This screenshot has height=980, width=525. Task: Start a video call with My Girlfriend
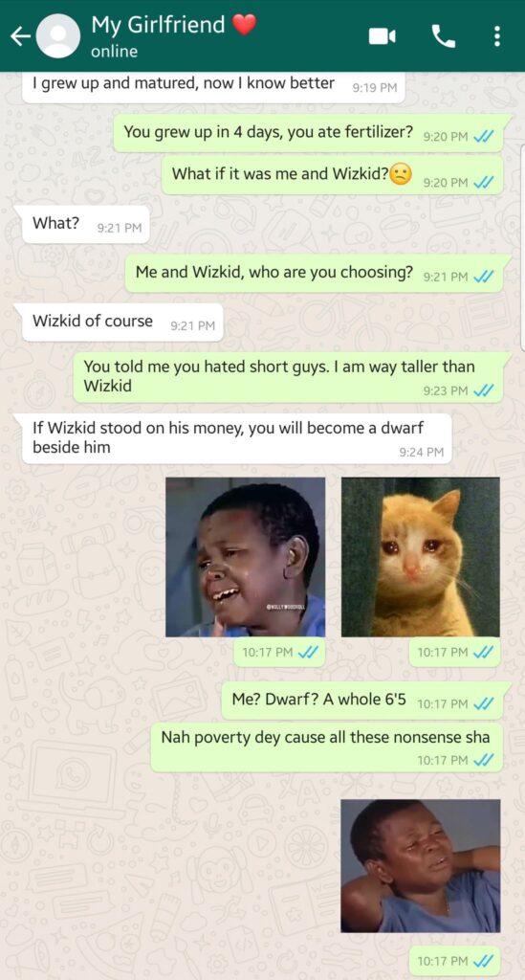point(383,37)
